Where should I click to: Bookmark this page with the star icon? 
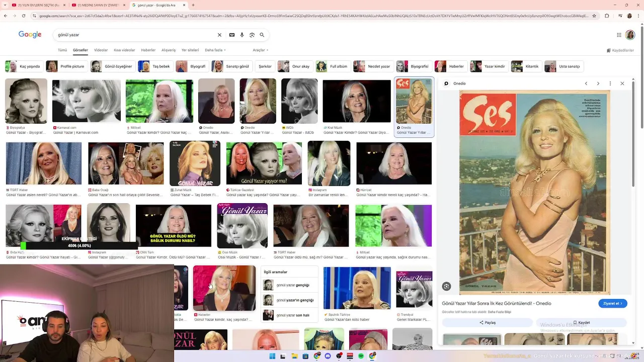(x=594, y=16)
